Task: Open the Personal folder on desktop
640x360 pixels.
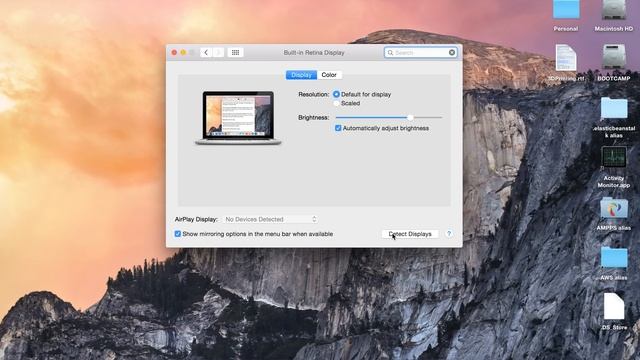Action: pos(566,10)
